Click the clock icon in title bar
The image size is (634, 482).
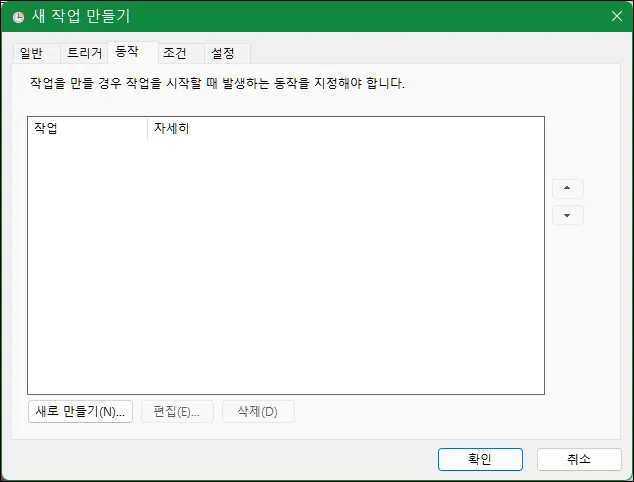point(18,17)
